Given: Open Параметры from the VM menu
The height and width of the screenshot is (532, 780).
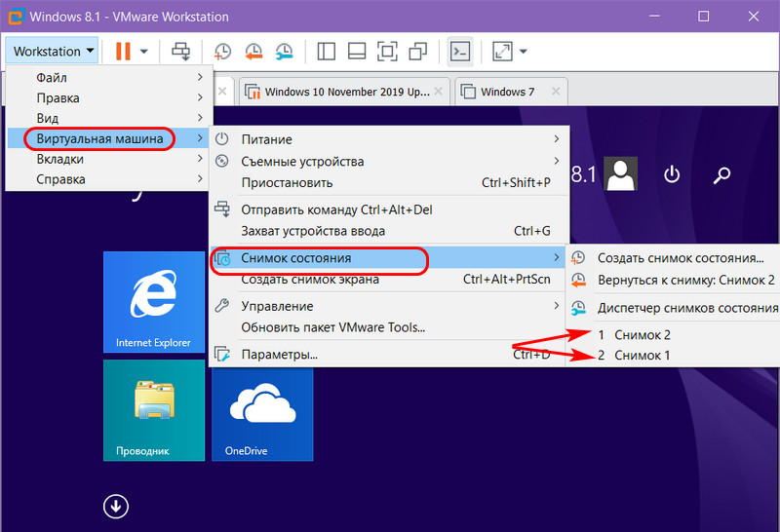Looking at the screenshot, I should pos(388,354).
